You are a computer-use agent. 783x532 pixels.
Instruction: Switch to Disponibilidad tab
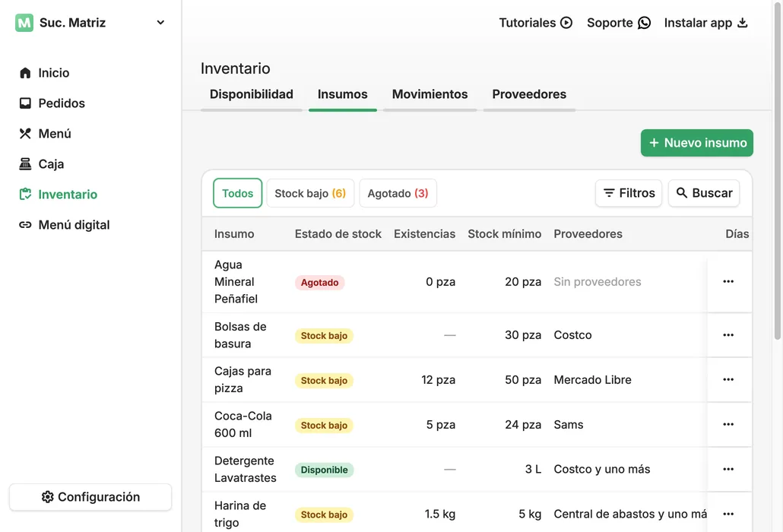pyautogui.click(x=251, y=94)
